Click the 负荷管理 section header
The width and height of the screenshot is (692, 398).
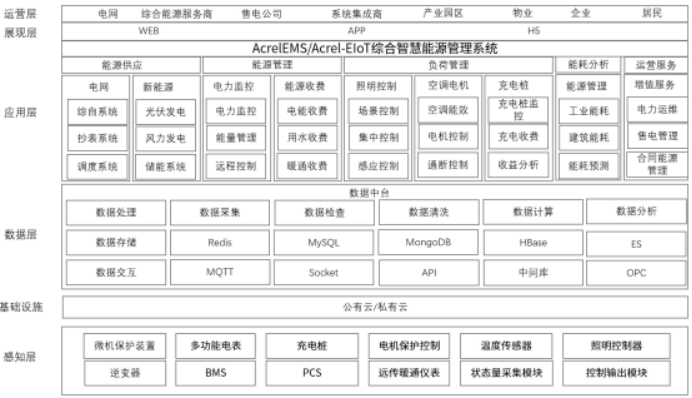click(x=448, y=65)
